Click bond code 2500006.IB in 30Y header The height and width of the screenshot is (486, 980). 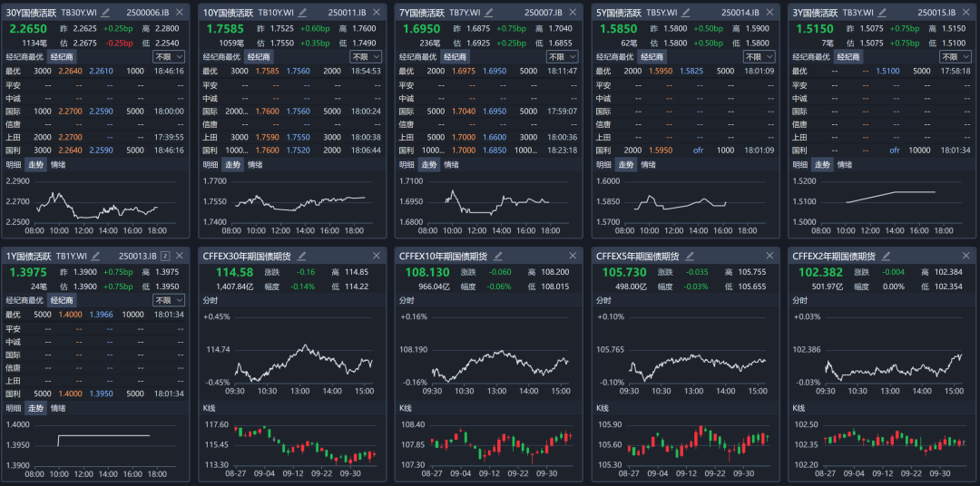tap(145, 13)
